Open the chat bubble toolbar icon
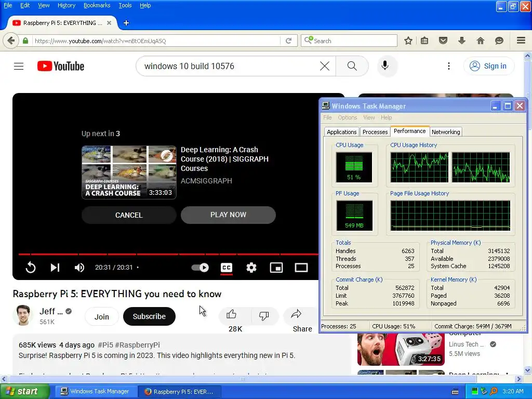 coord(499,41)
